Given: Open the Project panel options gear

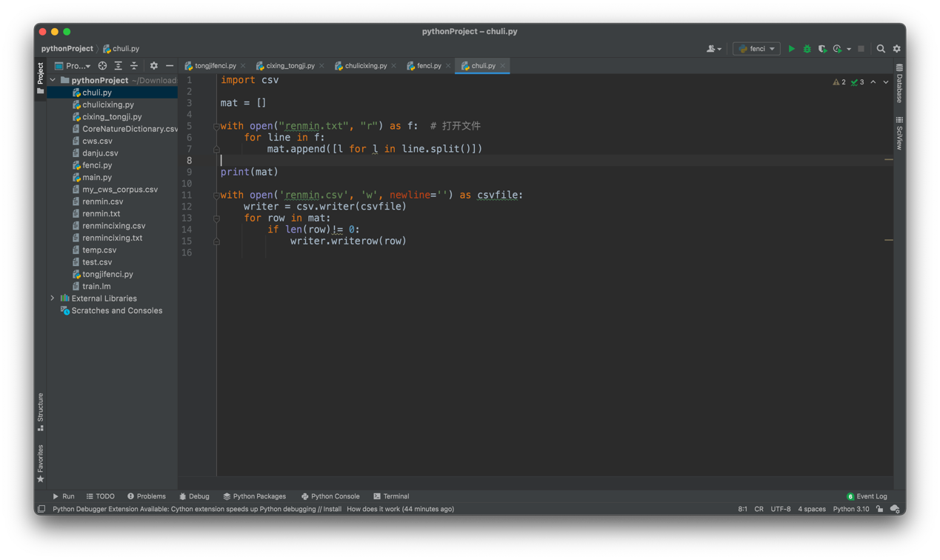Looking at the screenshot, I should (x=153, y=66).
